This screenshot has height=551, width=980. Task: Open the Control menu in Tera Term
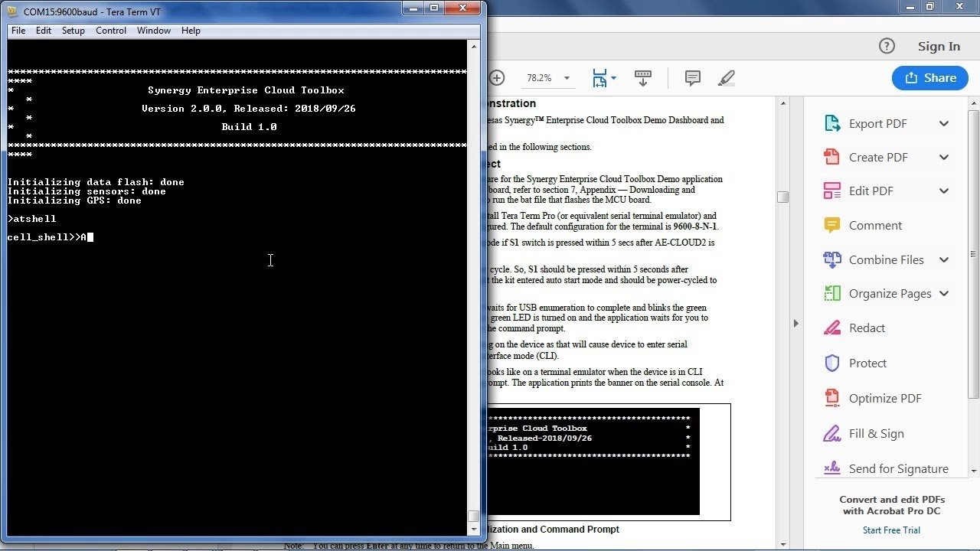click(x=111, y=31)
